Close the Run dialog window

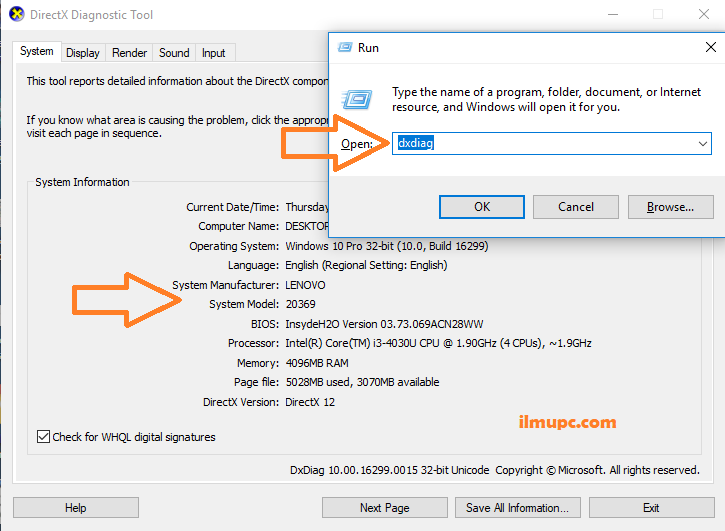coord(710,47)
